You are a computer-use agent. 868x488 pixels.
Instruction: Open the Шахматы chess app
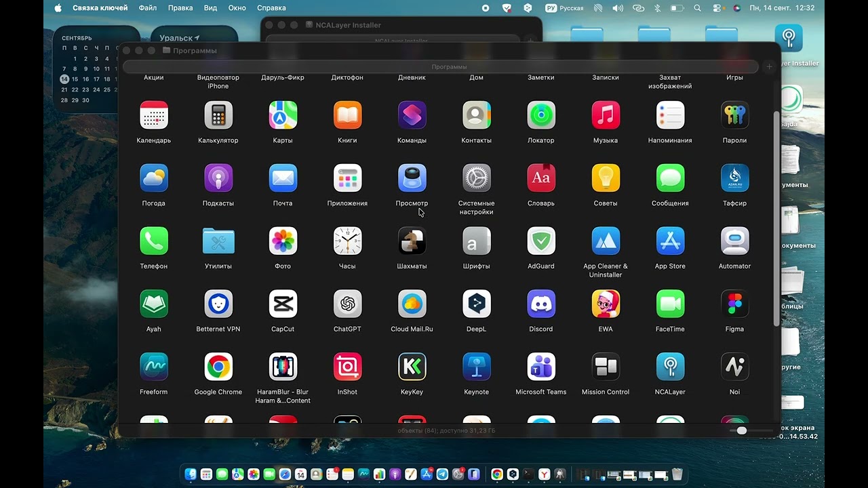(x=412, y=241)
